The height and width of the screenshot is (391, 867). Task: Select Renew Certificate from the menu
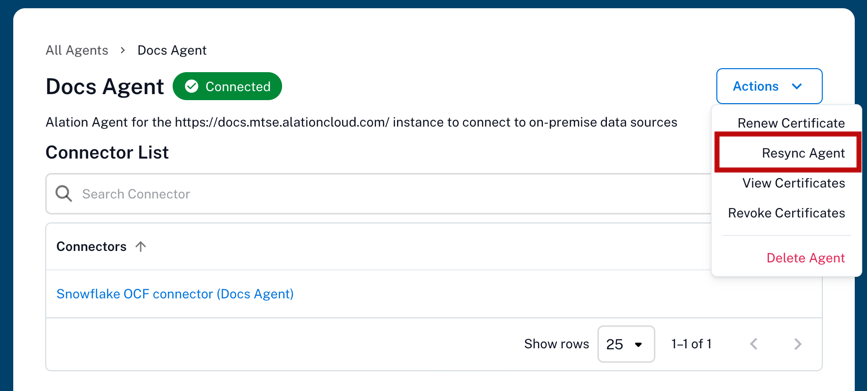[791, 123]
